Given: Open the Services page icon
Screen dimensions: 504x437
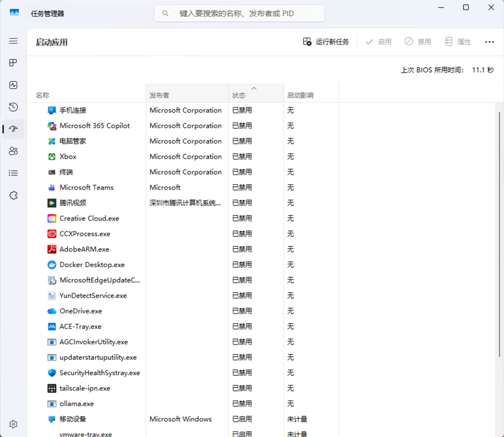Looking at the screenshot, I should 13,195.
